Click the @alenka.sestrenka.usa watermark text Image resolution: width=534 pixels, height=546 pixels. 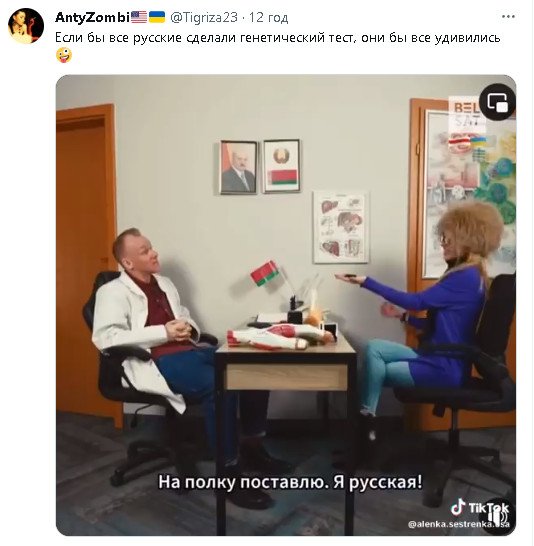click(x=459, y=524)
